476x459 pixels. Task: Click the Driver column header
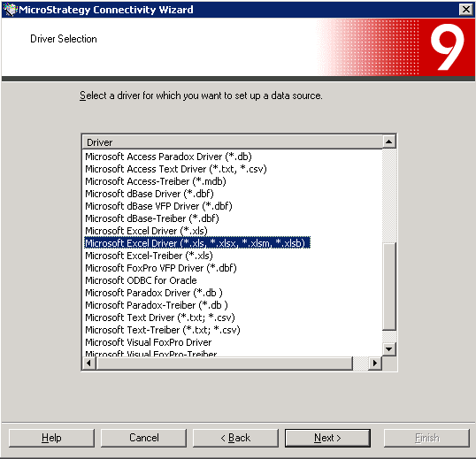[x=232, y=142]
